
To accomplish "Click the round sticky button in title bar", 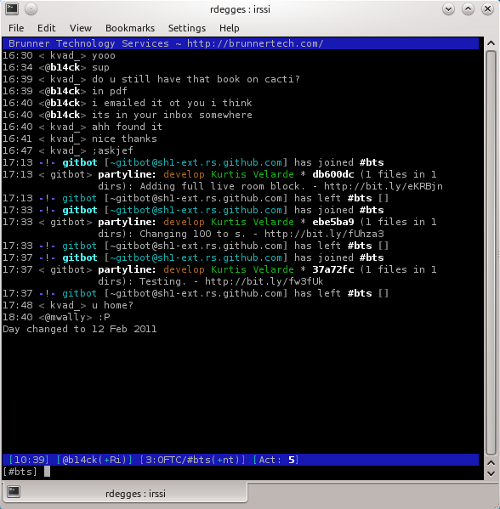I will [x=31, y=9].
